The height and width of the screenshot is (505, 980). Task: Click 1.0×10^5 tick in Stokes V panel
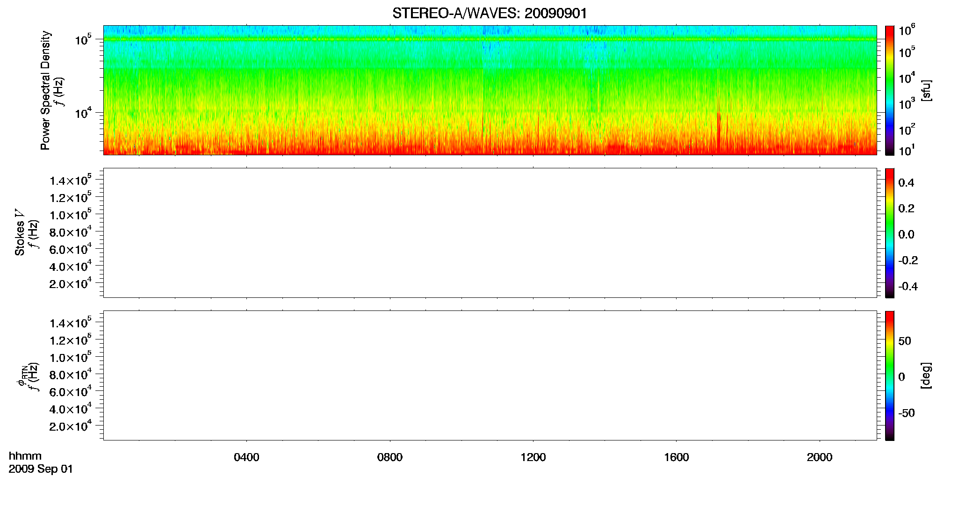[71, 215]
